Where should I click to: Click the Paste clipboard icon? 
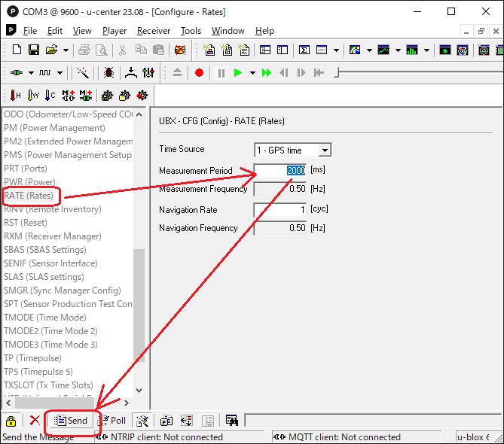(x=158, y=50)
